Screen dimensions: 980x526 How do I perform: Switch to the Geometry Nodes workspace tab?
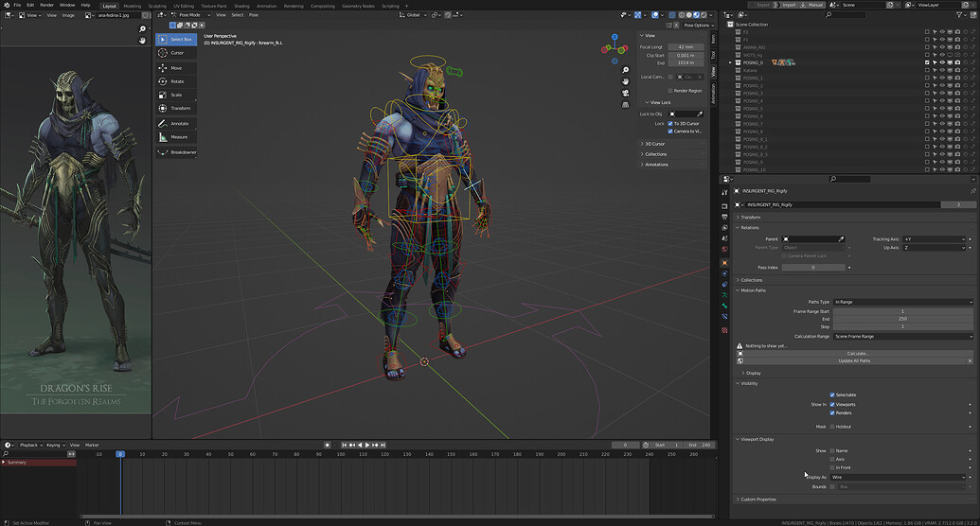[x=358, y=6]
